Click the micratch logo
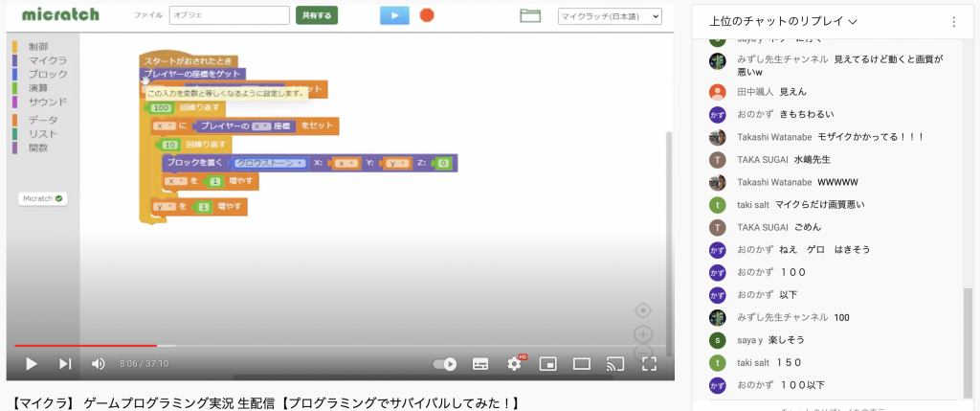 click(x=60, y=13)
